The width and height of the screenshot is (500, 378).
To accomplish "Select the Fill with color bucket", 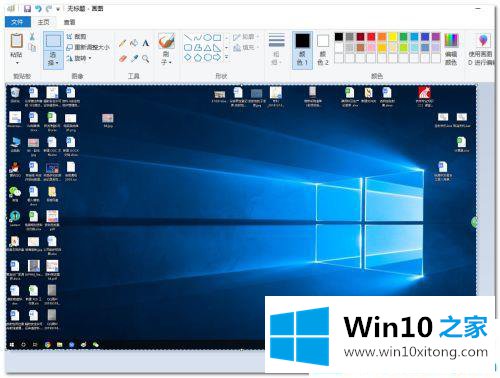I will click(x=134, y=43).
